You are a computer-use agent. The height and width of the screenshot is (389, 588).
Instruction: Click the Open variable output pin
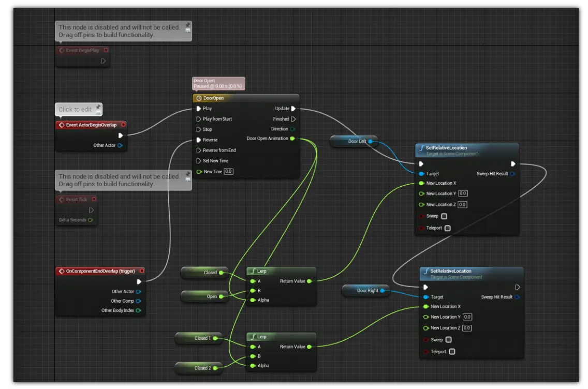tap(221, 296)
